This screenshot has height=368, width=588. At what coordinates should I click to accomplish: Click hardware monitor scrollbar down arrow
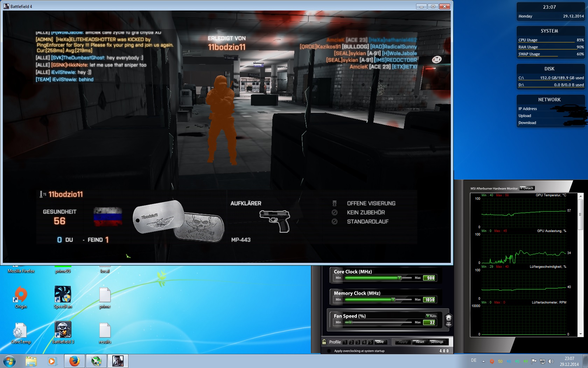pyautogui.click(x=580, y=334)
